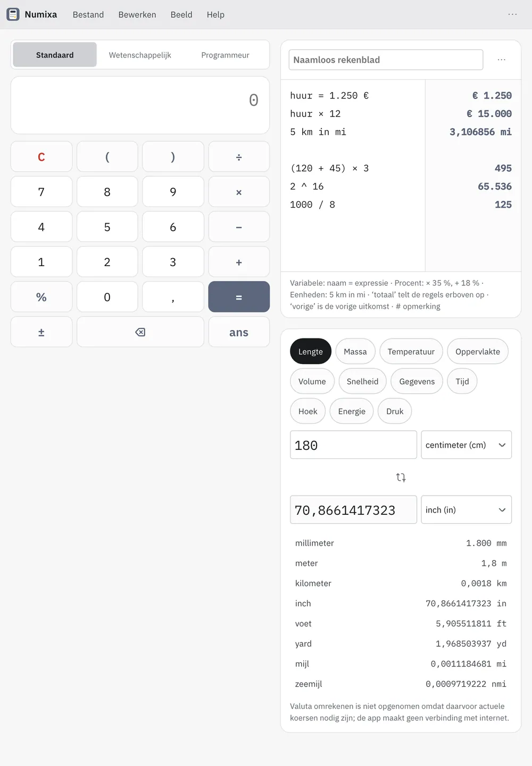Image resolution: width=532 pixels, height=766 pixels.
Task: Select the Energie category chip
Action: click(x=352, y=411)
